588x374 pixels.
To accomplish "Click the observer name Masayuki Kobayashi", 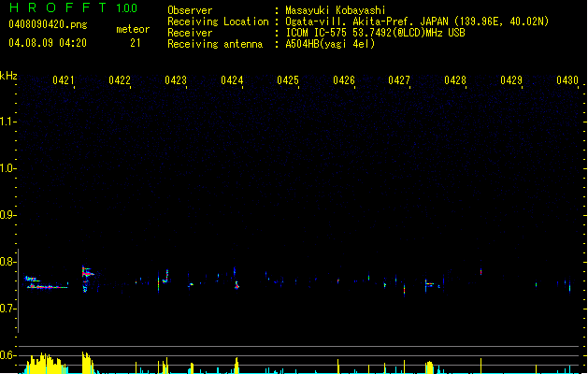I will pyautogui.click(x=336, y=10).
